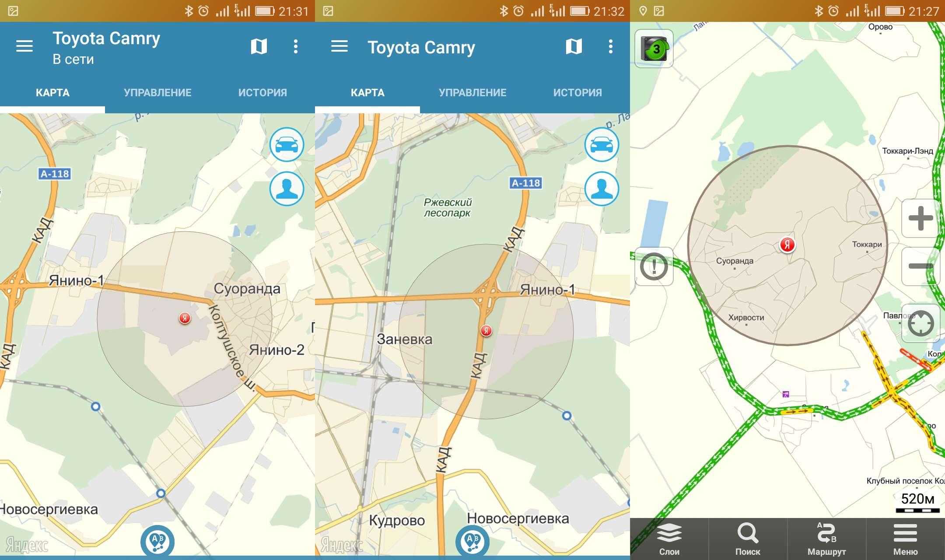Image resolution: width=945 pixels, height=560 pixels.
Task: Tap Toyota Camry title in middle screen
Action: click(421, 47)
